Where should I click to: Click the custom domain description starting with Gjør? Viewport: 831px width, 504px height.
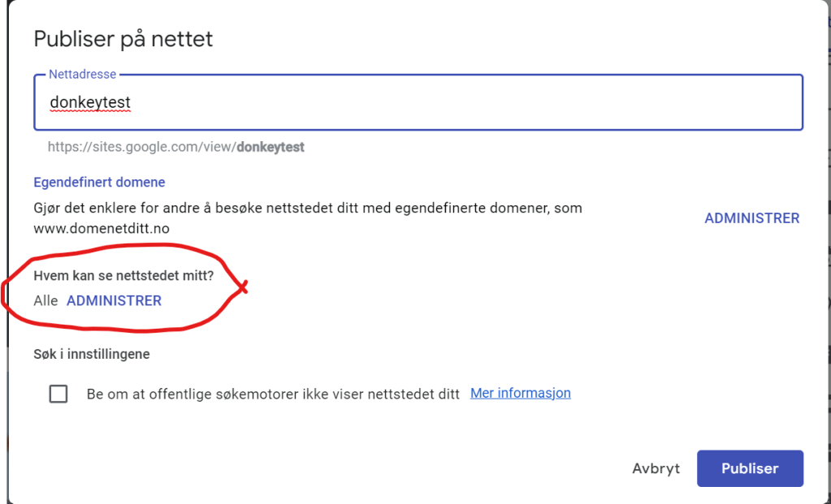click(309, 208)
